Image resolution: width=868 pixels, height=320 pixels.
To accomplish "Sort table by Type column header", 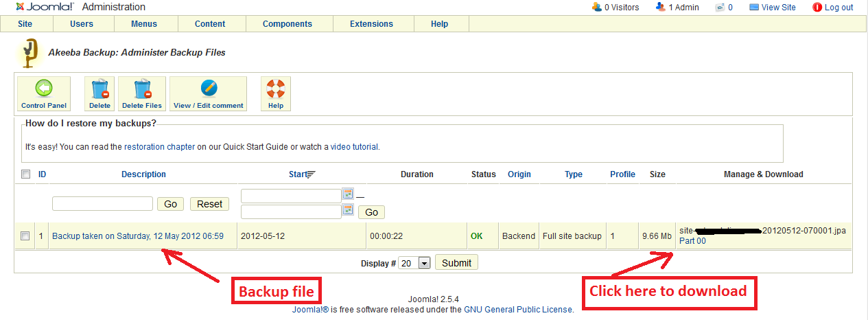I will 574,174.
